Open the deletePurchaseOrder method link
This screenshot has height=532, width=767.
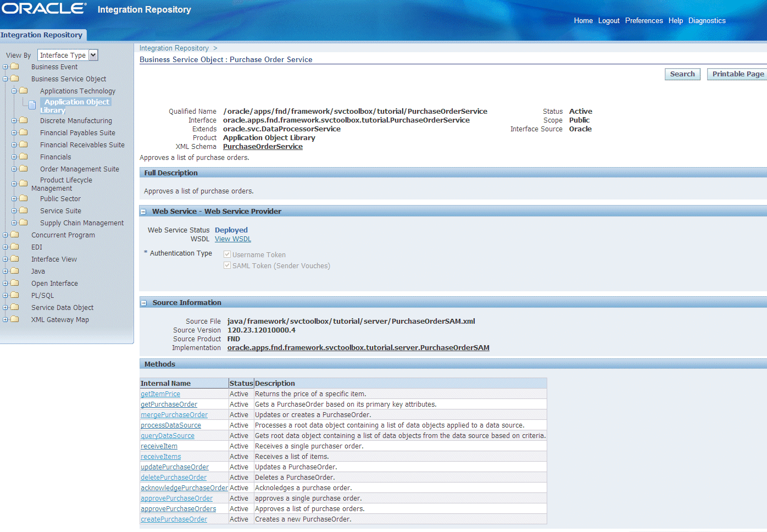pos(174,478)
